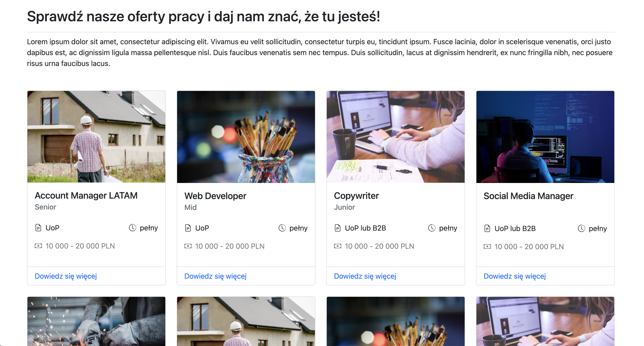Open the programmer photo on Social Media Manager card
Screen dimensions: 644x346
click(545, 137)
